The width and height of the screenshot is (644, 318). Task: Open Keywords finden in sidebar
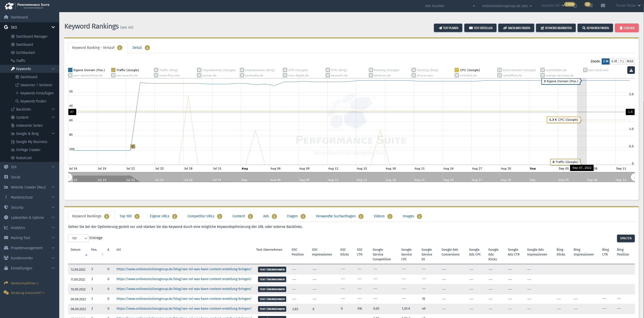pyautogui.click(x=33, y=101)
